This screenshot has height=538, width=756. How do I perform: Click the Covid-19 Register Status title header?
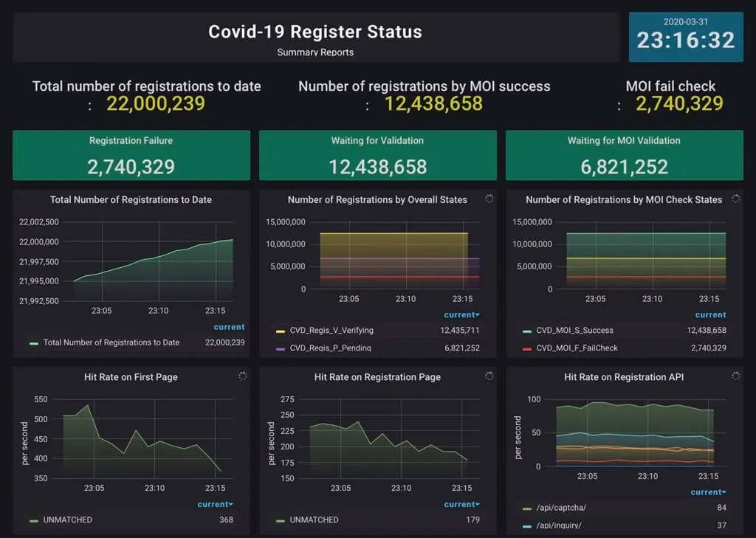click(x=315, y=32)
